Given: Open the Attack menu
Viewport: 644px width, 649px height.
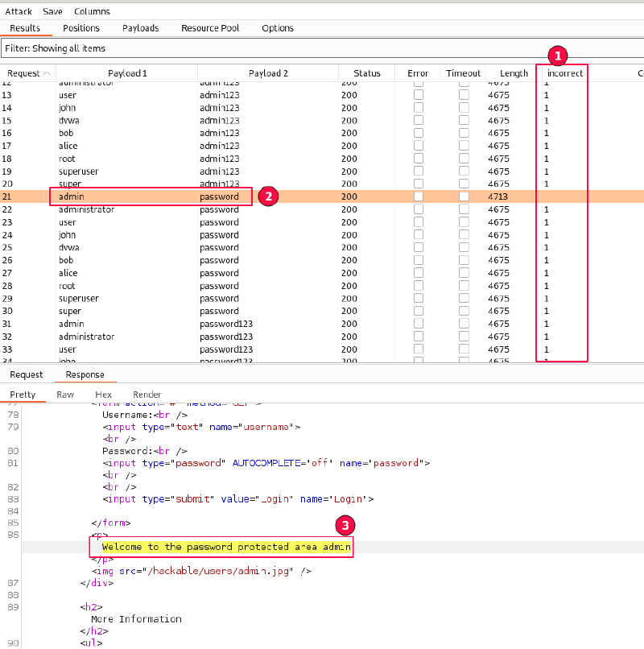Looking at the screenshot, I should [x=19, y=12].
